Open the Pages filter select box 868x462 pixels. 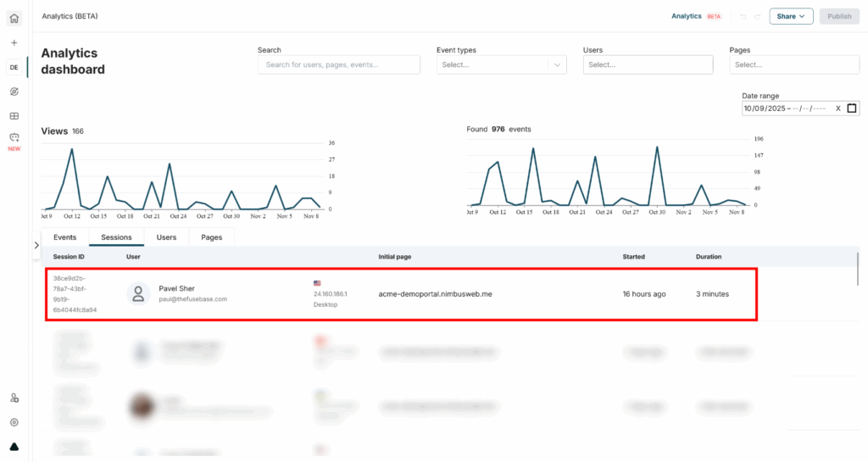point(794,64)
